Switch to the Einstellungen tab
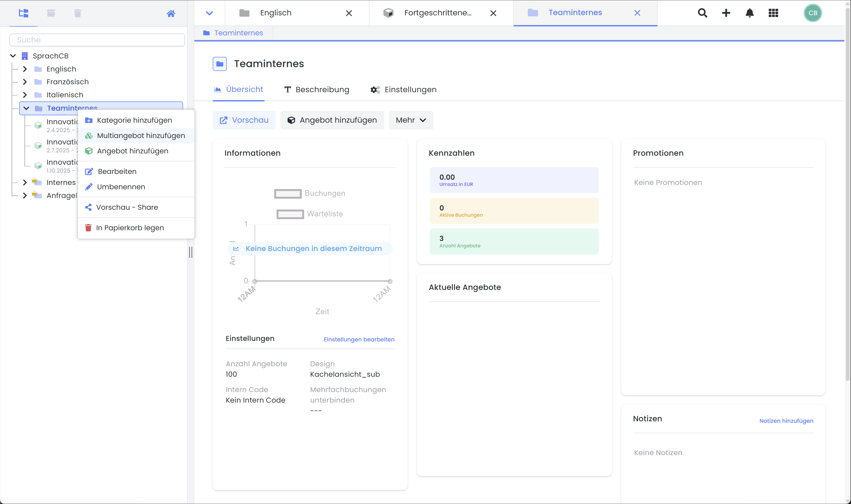Screen dimensions: 851x504 point(403,90)
